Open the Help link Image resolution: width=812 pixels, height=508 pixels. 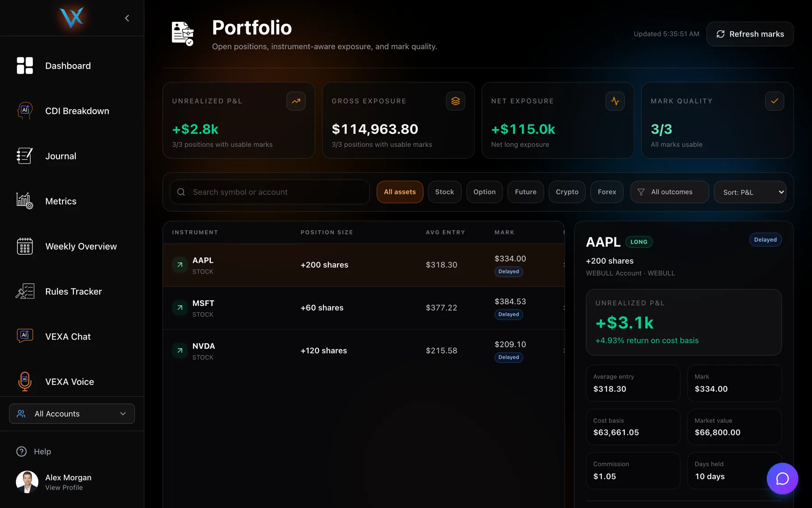(42, 452)
